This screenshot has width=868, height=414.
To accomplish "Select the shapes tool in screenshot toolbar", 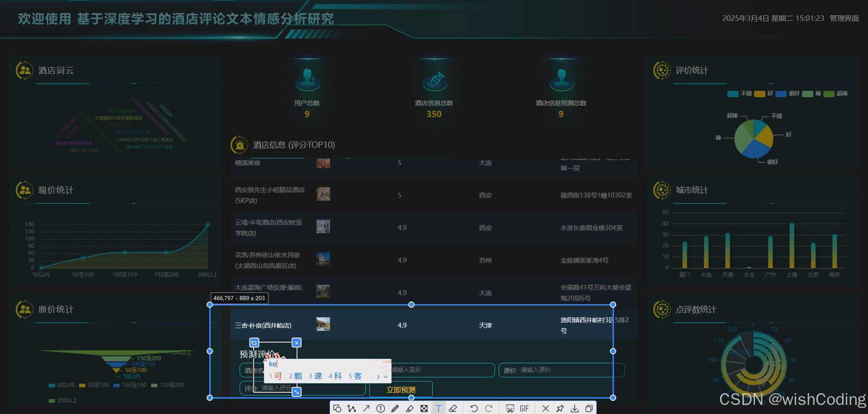I will coord(337,408).
